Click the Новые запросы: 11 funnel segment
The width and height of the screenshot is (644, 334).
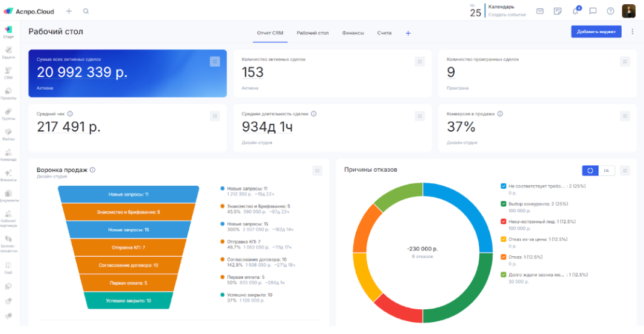click(x=128, y=194)
